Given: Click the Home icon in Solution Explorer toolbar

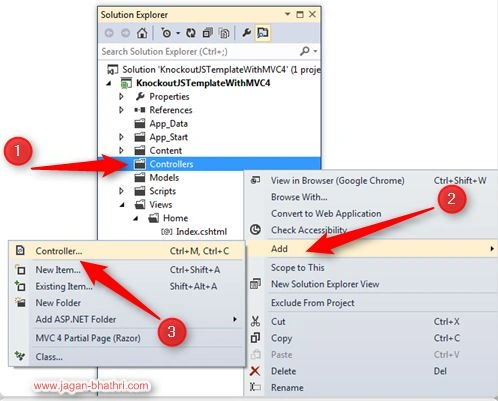Looking at the screenshot, I should [x=142, y=33].
